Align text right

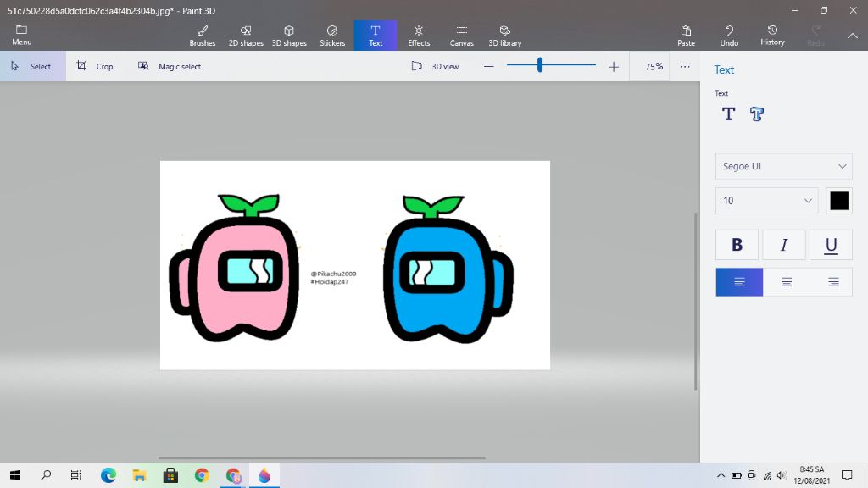tap(833, 282)
